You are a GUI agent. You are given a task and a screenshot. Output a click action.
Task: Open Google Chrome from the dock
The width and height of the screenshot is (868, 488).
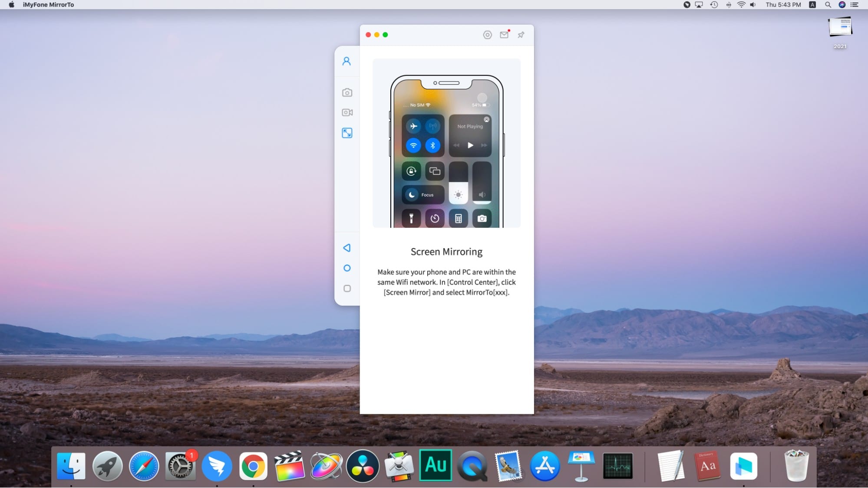(x=253, y=466)
